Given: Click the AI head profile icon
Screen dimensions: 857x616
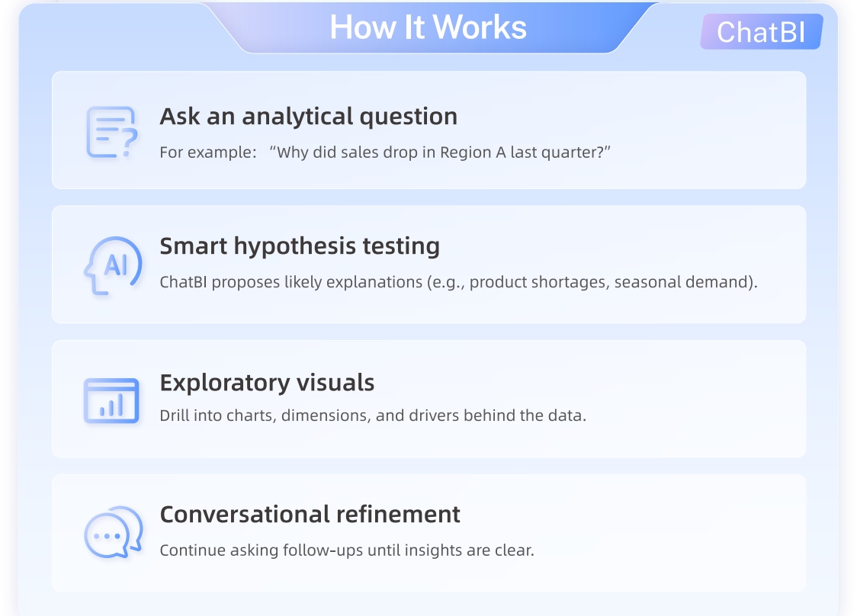Looking at the screenshot, I should (112, 265).
